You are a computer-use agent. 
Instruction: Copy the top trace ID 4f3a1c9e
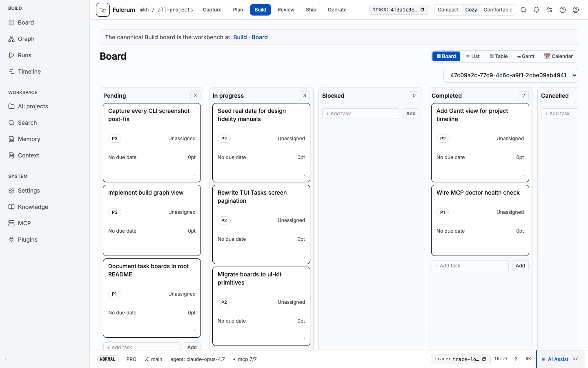422,9
